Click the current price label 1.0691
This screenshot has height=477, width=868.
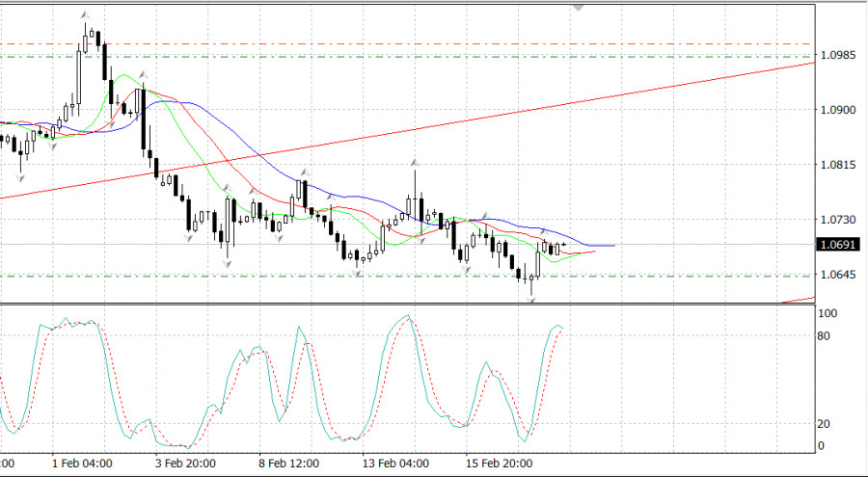pyautogui.click(x=835, y=246)
